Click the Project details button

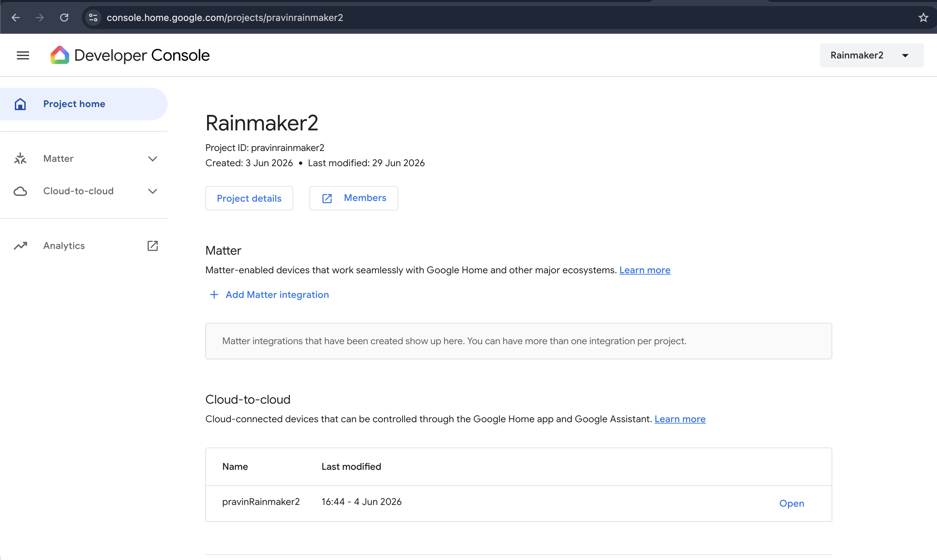[x=249, y=198]
